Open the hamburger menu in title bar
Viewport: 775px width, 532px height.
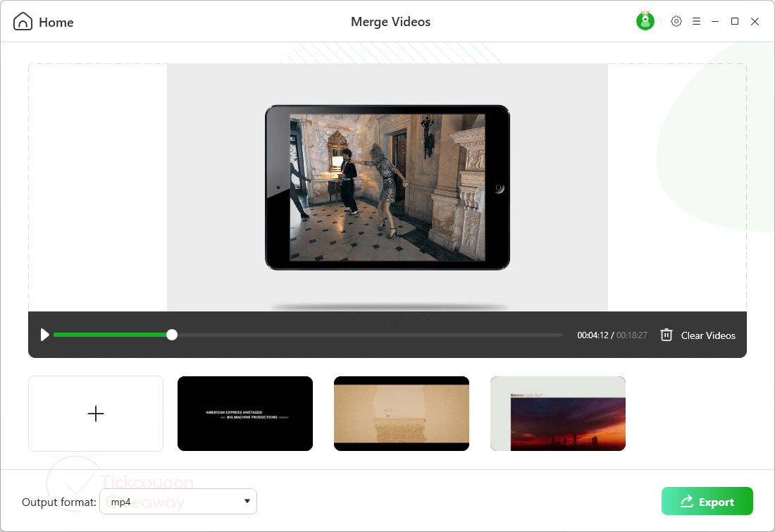[x=696, y=22]
